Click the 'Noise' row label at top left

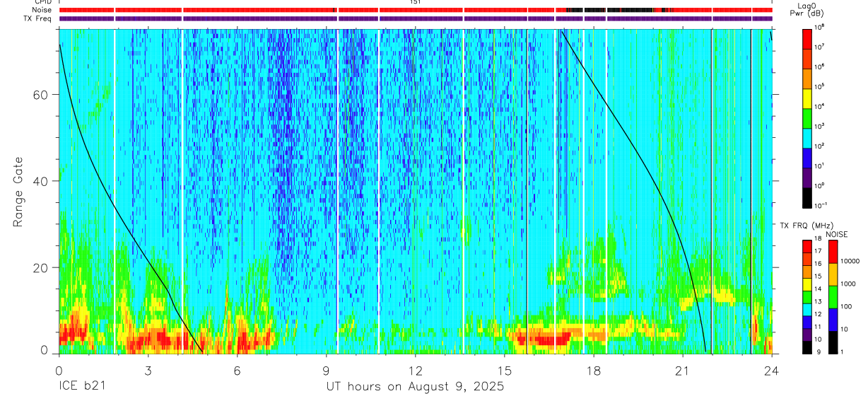42,10
